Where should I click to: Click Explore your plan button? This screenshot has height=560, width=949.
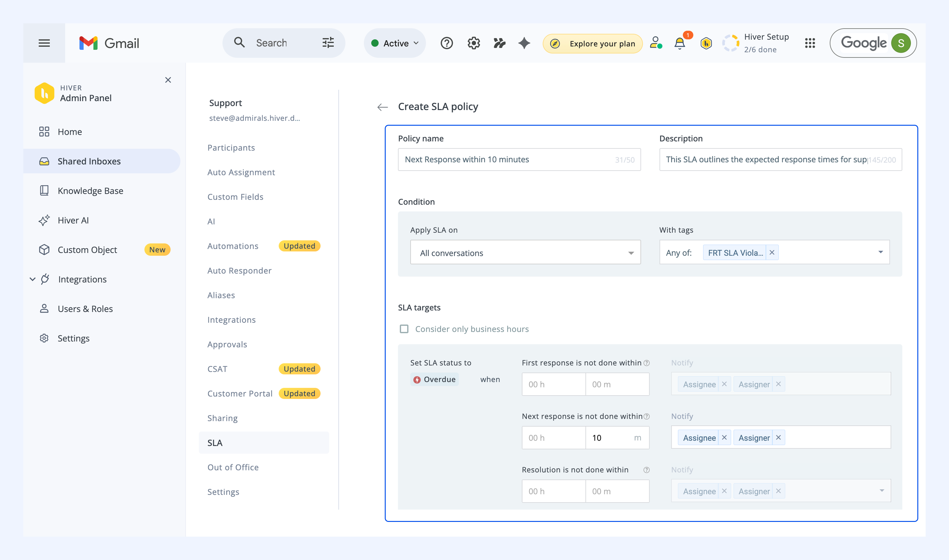pyautogui.click(x=593, y=43)
